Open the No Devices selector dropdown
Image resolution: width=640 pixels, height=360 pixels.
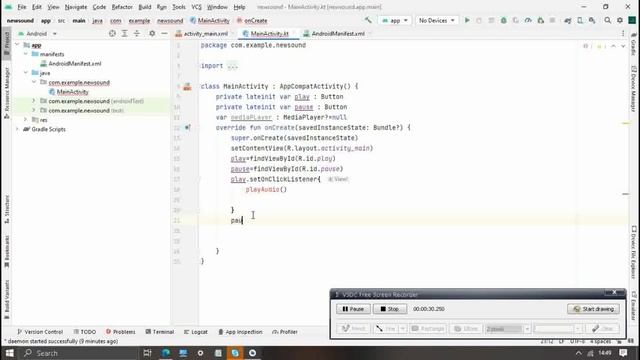pyautogui.click(x=436, y=20)
